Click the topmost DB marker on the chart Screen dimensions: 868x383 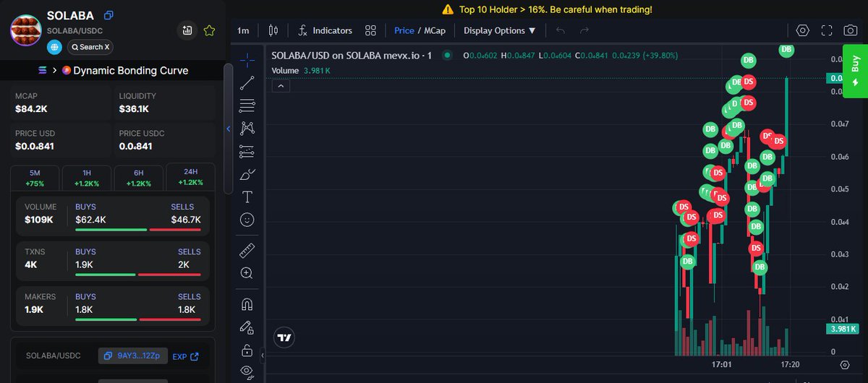point(786,50)
